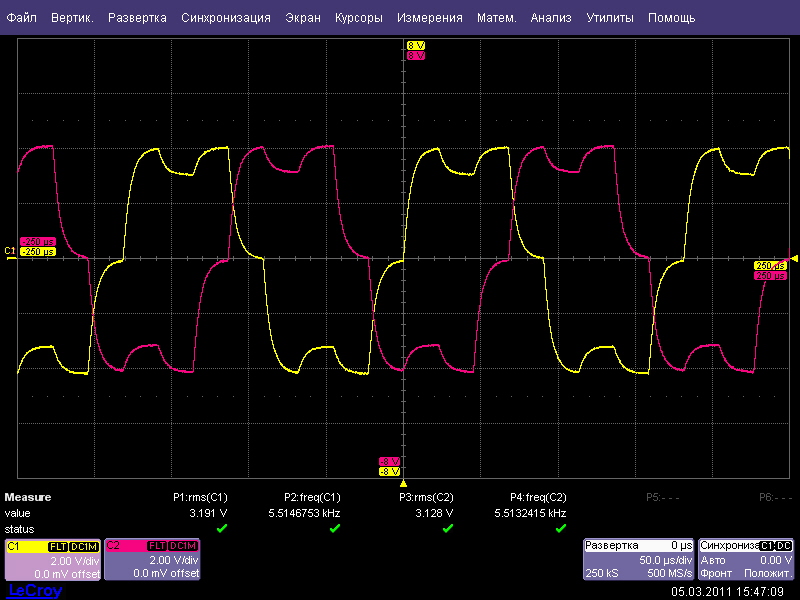Select the P4:freq(C2) measurement column
Viewport: 800px width, 600px height.
[x=538, y=496]
